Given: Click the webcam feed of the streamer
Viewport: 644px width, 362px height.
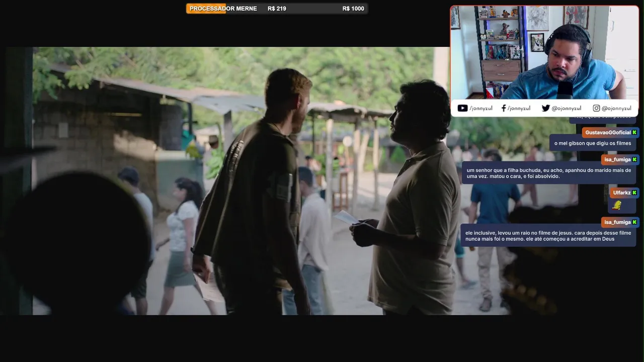Looking at the screenshot, I should click(x=544, y=52).
